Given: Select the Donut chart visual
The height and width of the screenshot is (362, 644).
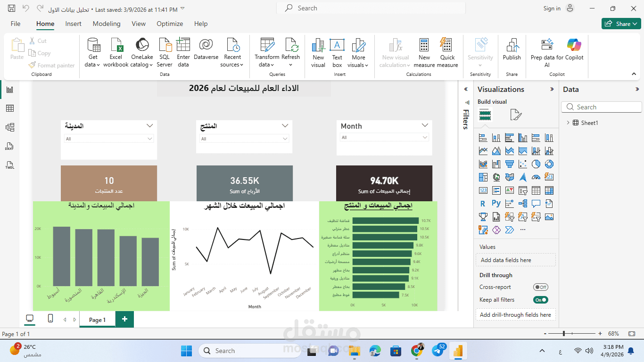Looking at the screenshot, I should pos(549,164).
